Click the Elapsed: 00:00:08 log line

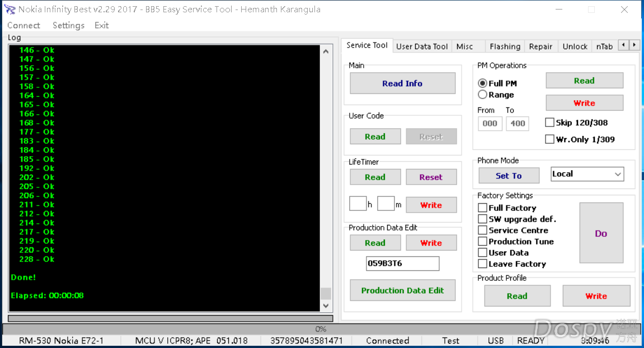(47, 295)
